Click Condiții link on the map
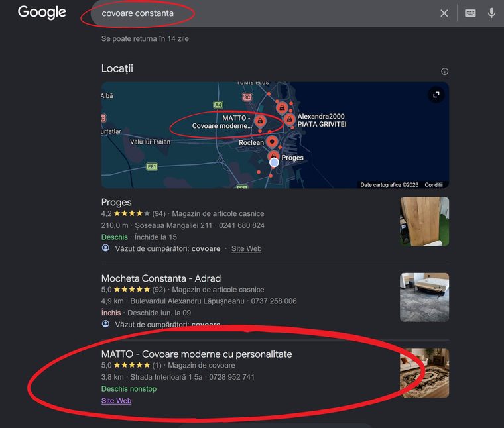504x428 pixels. (x=434, y=185)
